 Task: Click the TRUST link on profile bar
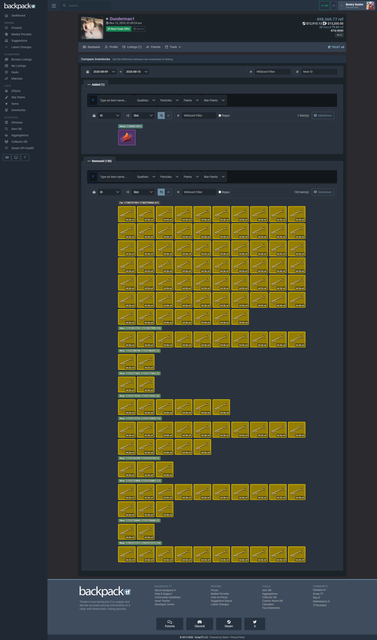(336, 47)
